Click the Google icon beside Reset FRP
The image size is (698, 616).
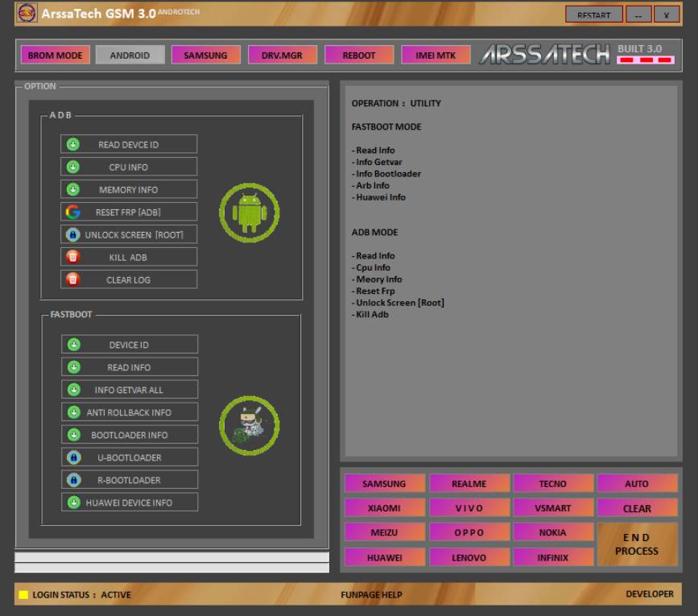coord(73,212)
